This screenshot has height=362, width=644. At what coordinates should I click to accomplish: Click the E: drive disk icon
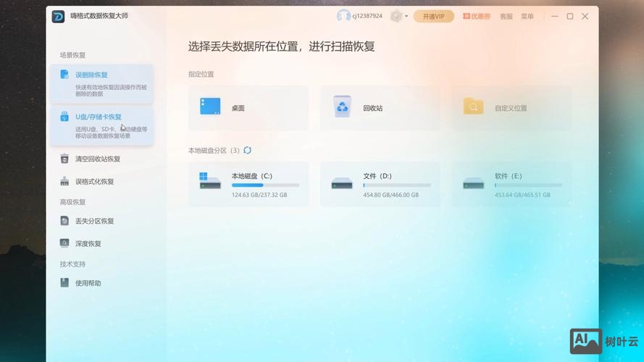click(x=474, y=183)
